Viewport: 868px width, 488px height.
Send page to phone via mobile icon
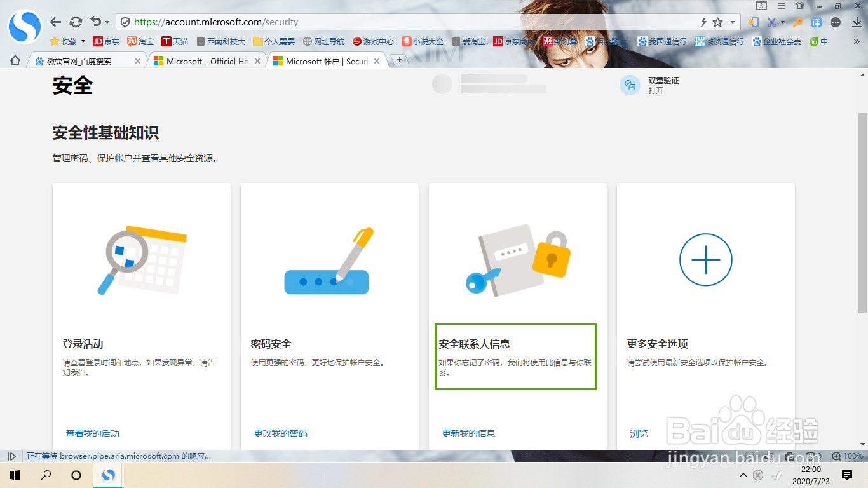[754, 22]
